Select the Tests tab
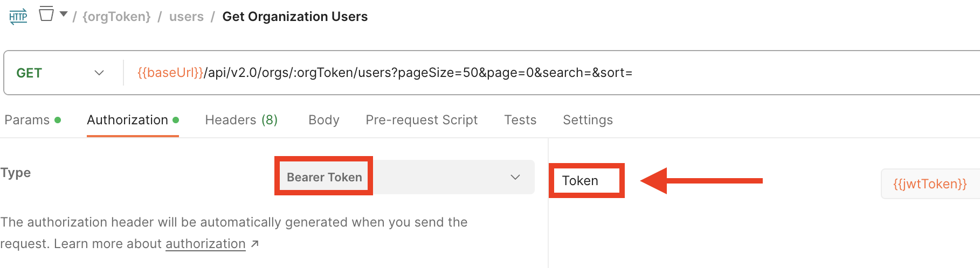The width and height of the screenshot is (980, 268). (x=520, y=120)
